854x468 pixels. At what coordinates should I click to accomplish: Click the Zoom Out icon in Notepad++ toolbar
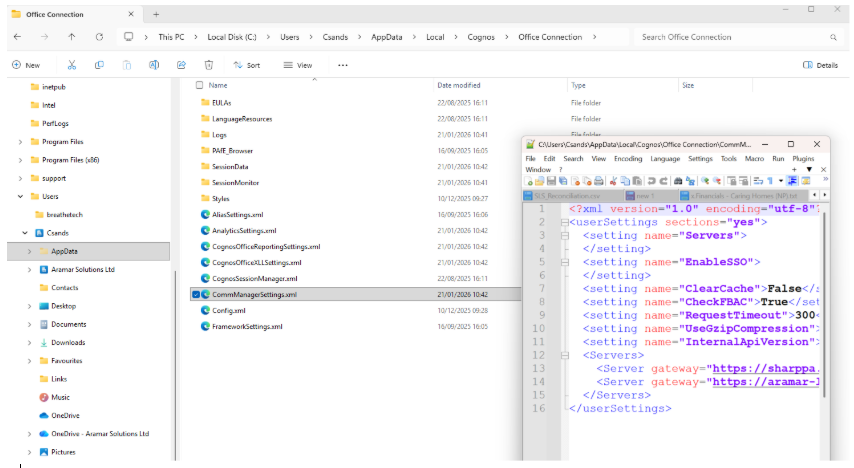tap(717, 181)
